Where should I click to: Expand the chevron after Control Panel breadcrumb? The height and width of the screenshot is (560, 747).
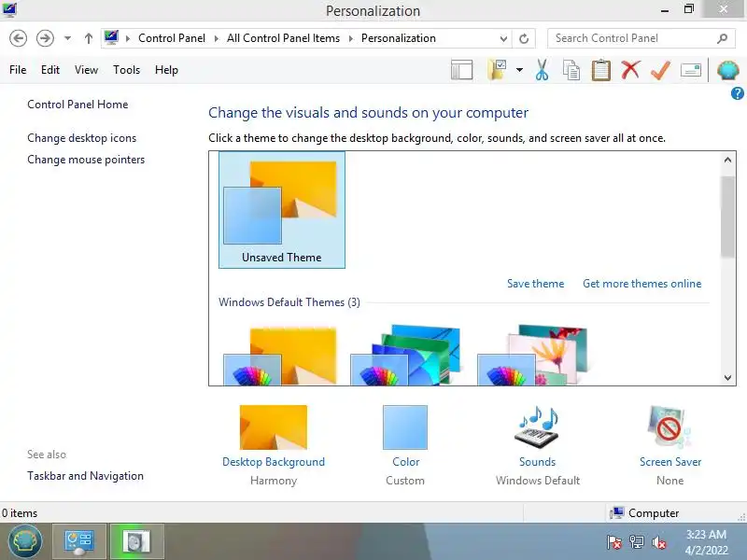pos(217,38)
